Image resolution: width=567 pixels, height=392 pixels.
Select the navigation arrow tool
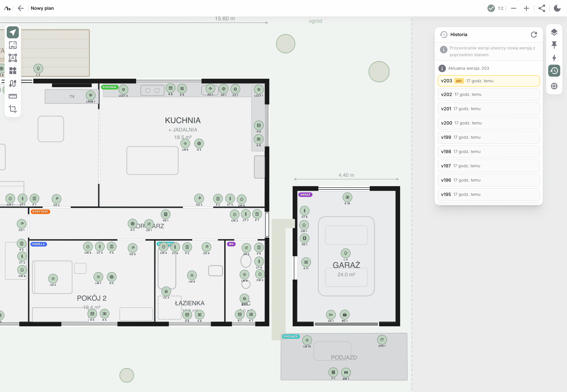(13, 33)
